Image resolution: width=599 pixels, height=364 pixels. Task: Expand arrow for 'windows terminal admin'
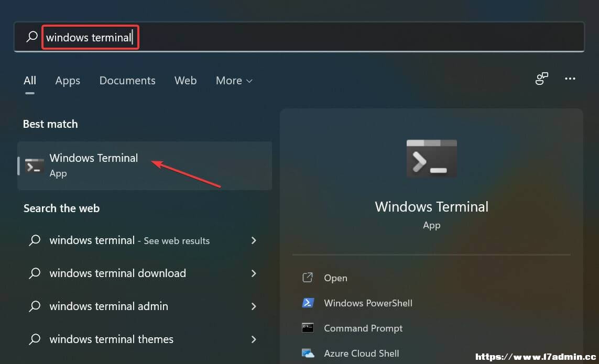[x=254, y=306]
